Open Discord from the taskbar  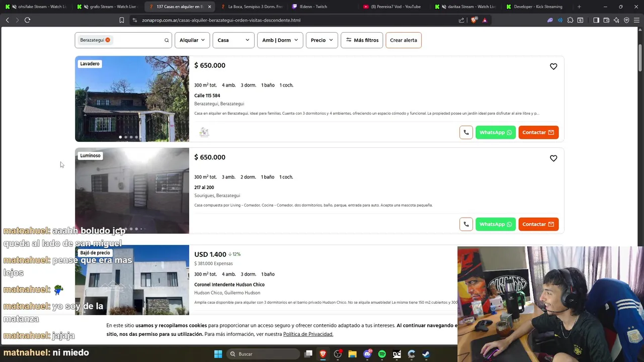pos(367,354)
